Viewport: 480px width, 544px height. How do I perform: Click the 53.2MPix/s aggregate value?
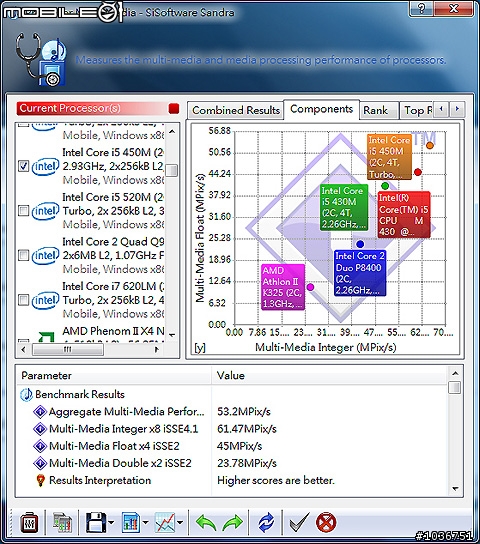[x=243, y=412]
